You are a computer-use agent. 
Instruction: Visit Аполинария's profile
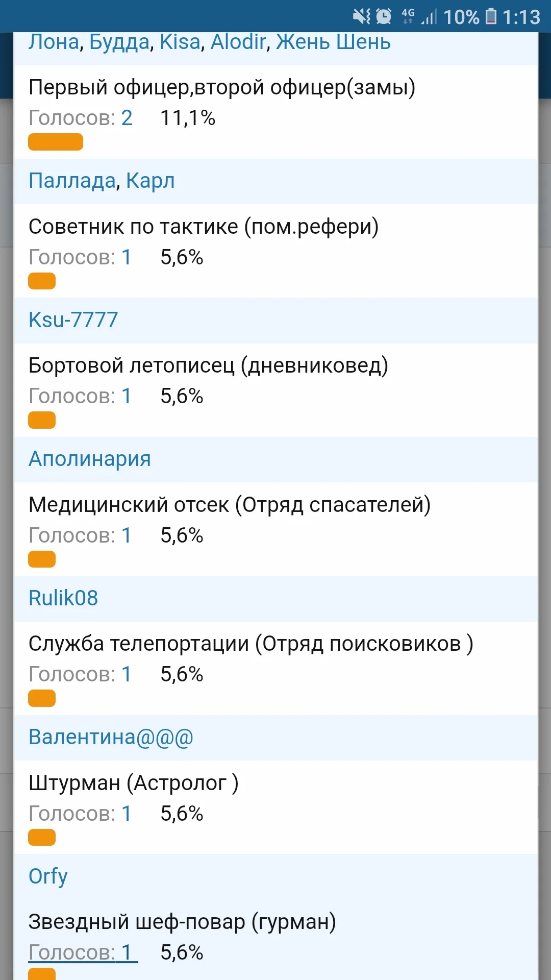[90, 459]
